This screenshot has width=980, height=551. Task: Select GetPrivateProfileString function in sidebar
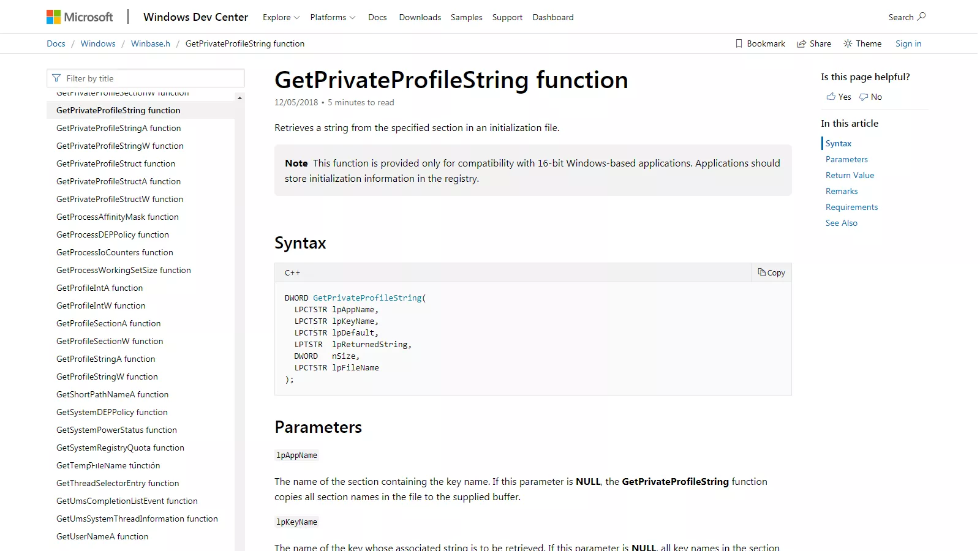(x=140, y=110)
